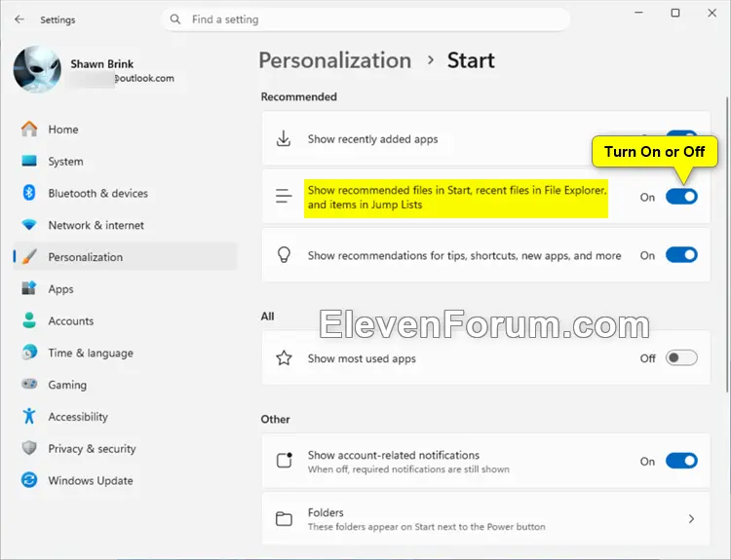Image resolution: width=731 pixels, height=560 pixels.
Task: Expand the Folders row chevron
Action: pyautogui.click(x=691, y=518)
